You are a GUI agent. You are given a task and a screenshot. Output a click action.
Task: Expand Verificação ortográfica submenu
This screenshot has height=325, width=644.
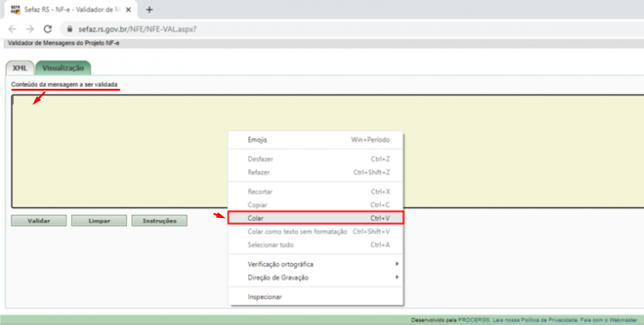click(x=315, y=264)
